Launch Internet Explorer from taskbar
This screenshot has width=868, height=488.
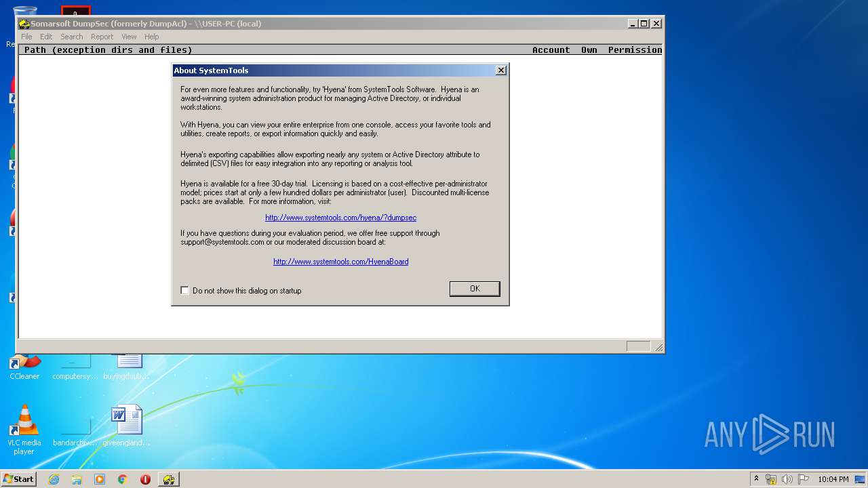(x=54, y=479)
